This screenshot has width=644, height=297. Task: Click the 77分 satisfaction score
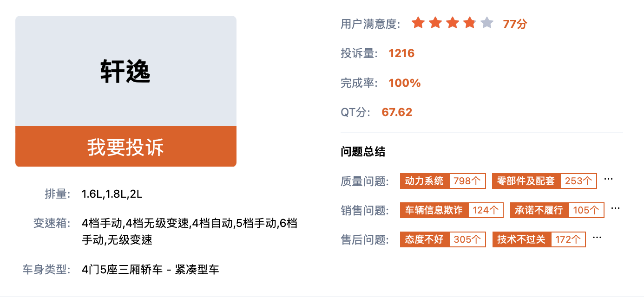click(x=515, y=24)
